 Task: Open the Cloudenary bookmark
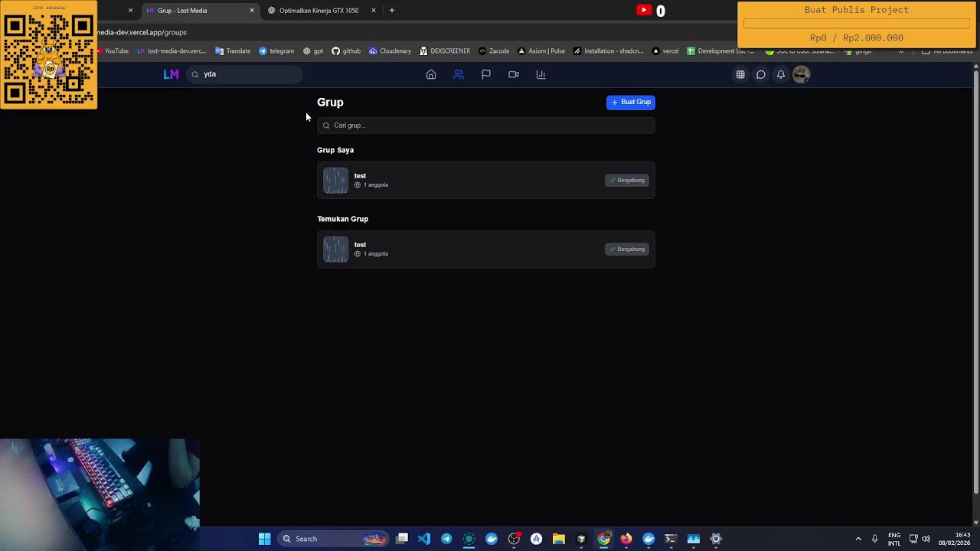[x=390, y=51]
